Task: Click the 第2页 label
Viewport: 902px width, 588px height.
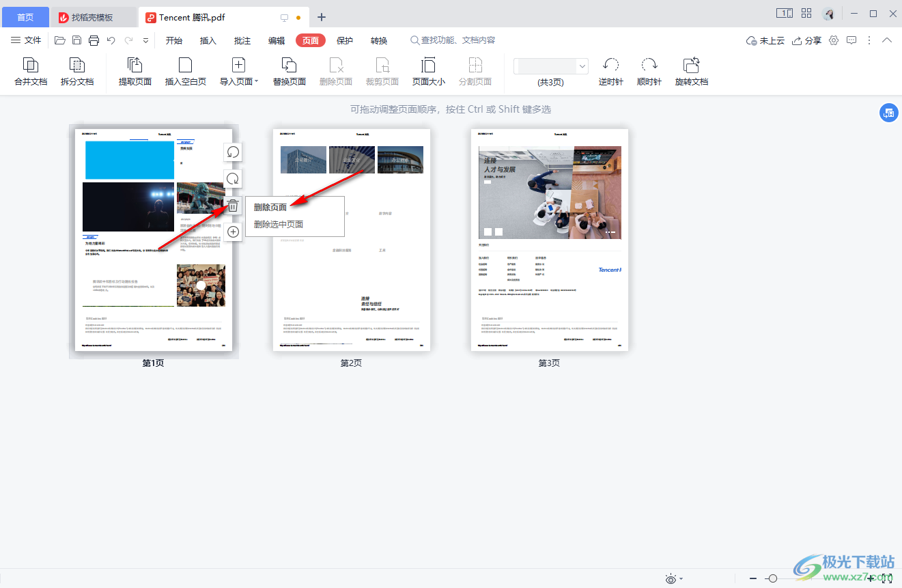Action: tap(351, 363)
